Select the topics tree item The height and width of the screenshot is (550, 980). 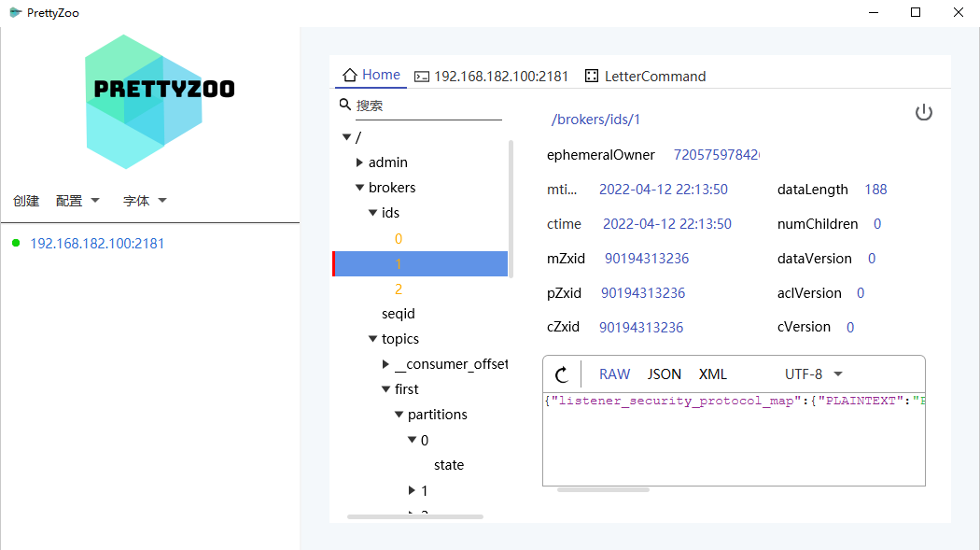400,339
